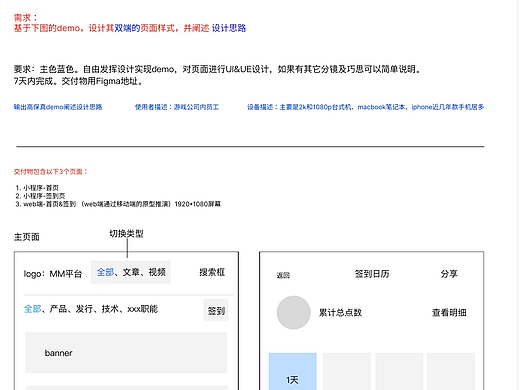
Task: Open 查看明细 details link
Action: [449, 313]
